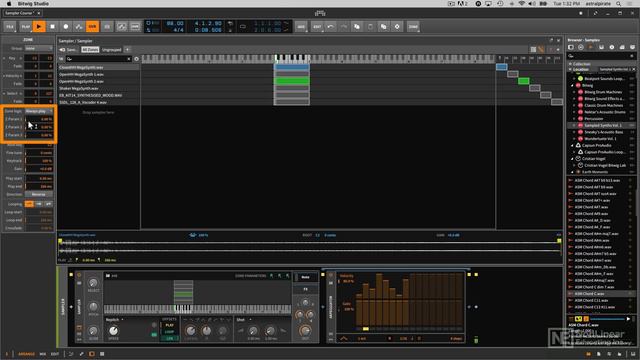The height and width of the screenshot is (360, 640).
Task: Open the Zone logic dropdown
Action: pos(39,111)
